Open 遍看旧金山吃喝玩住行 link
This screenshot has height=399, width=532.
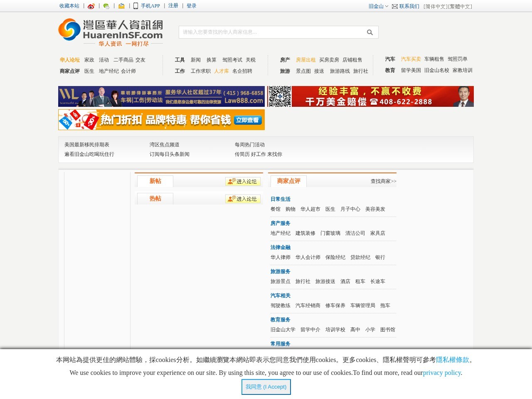(x=89, y=154)
